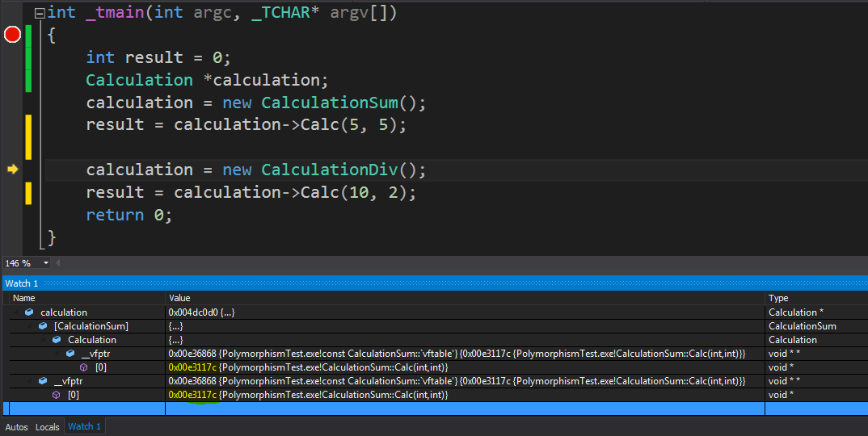
Task: Click the blue variable icon beside calculation
Action: coord(29,312)
